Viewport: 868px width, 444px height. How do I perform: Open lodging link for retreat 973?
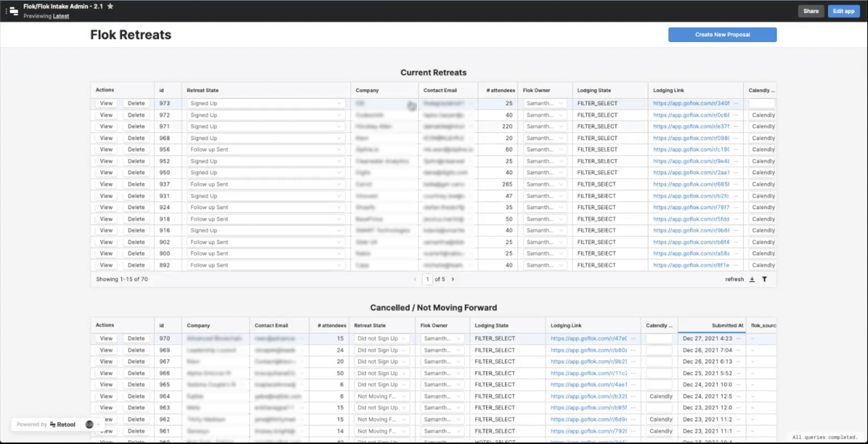coord(691,103)
